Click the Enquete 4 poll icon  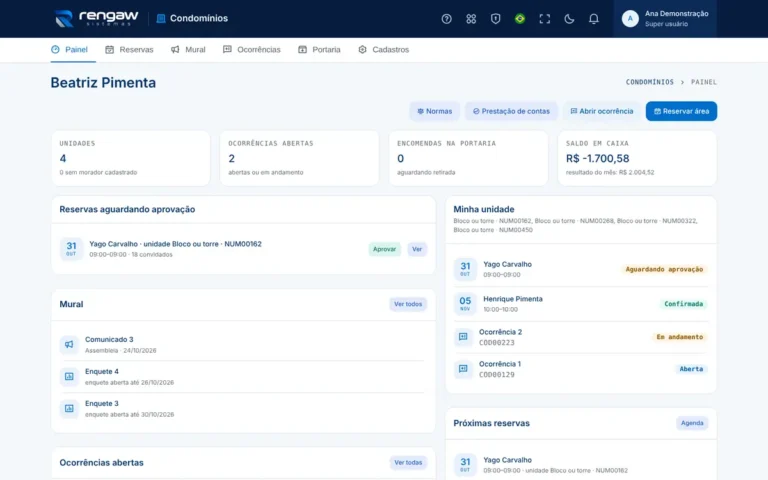[69, 377]
